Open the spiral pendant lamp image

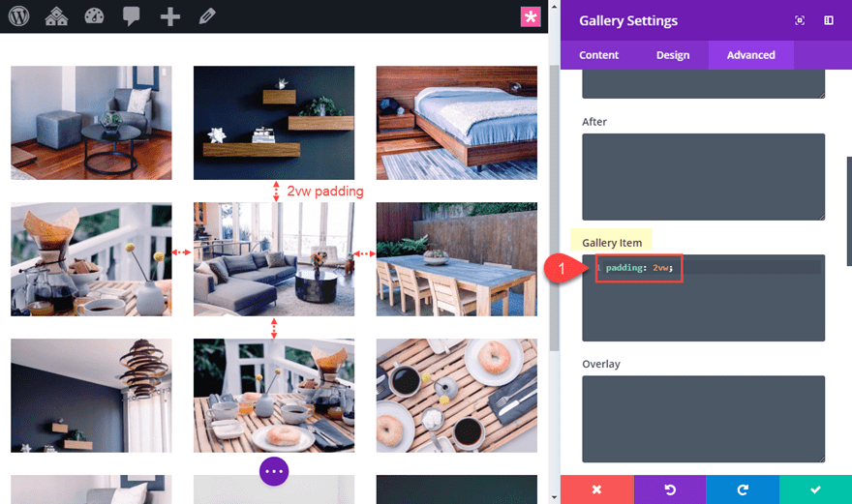click(91, 396)
